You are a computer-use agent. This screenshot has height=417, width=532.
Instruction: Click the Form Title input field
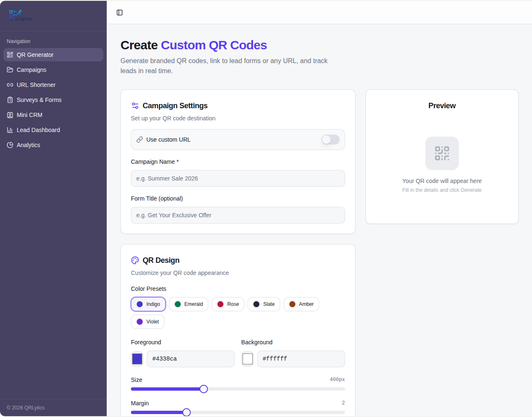point(238,215)
